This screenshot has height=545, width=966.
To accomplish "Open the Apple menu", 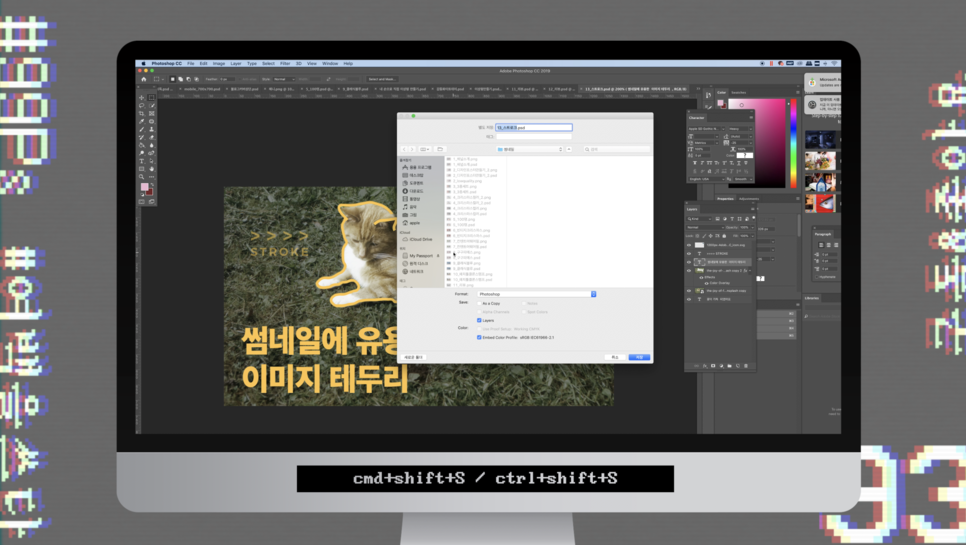I will coord(144,63).
